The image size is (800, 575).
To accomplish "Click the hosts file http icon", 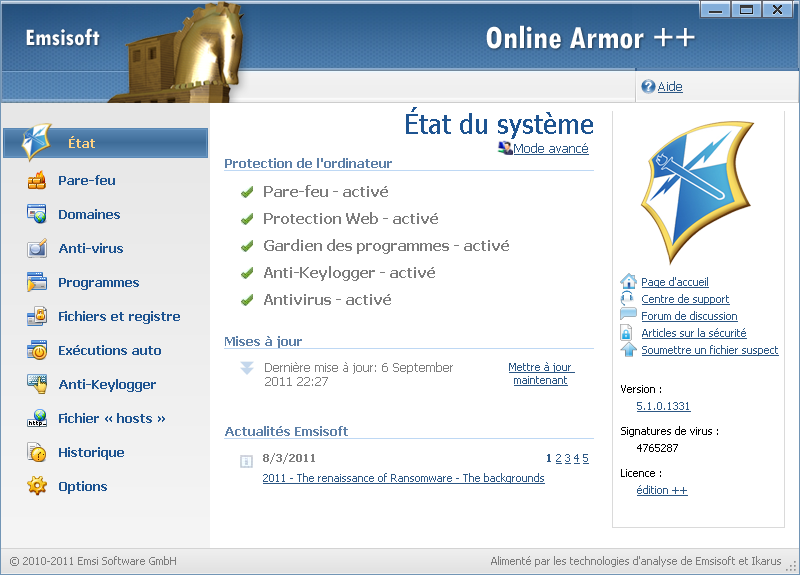I will pyautogui.click(x=37, y=418).
